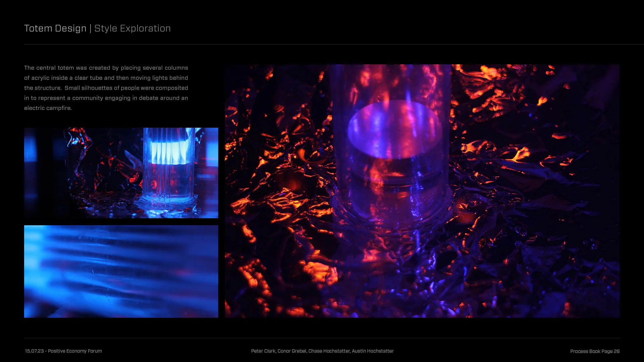Click the name 'Chase Hochstatter'

pyautogui.click(x=329, y=351)
